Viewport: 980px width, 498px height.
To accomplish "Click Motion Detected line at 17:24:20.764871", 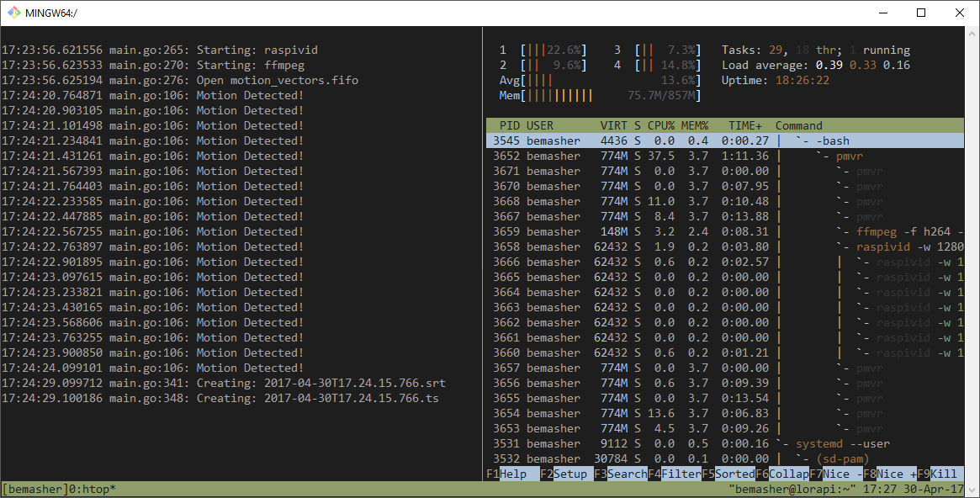I will tap(152, 95).
